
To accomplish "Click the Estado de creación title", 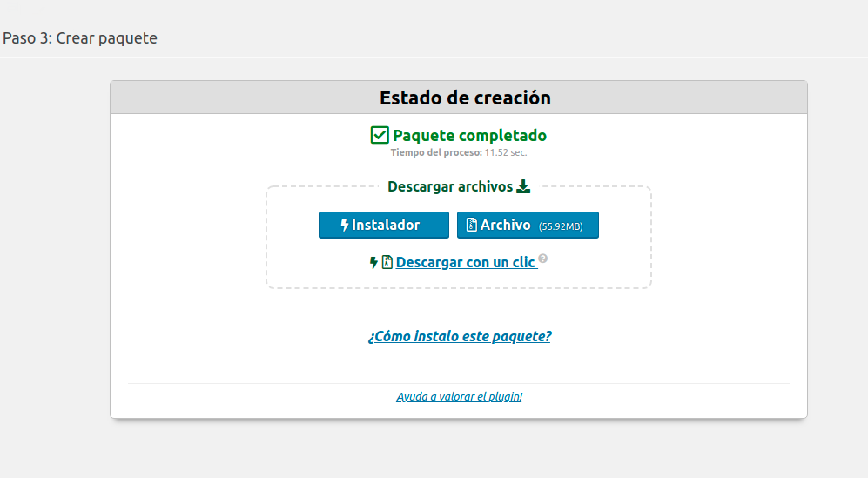I will tap(465, 98).
